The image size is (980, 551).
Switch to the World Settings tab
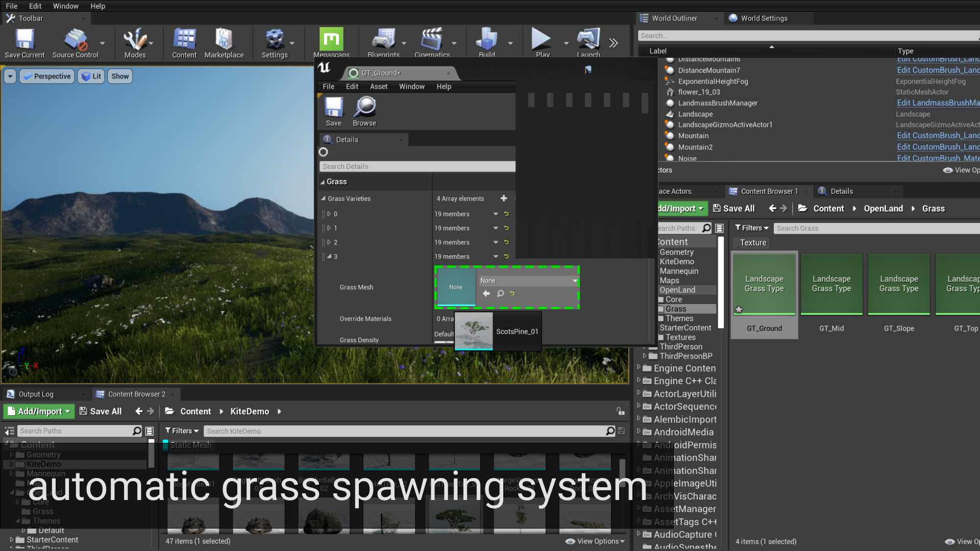tap(764, 18)
